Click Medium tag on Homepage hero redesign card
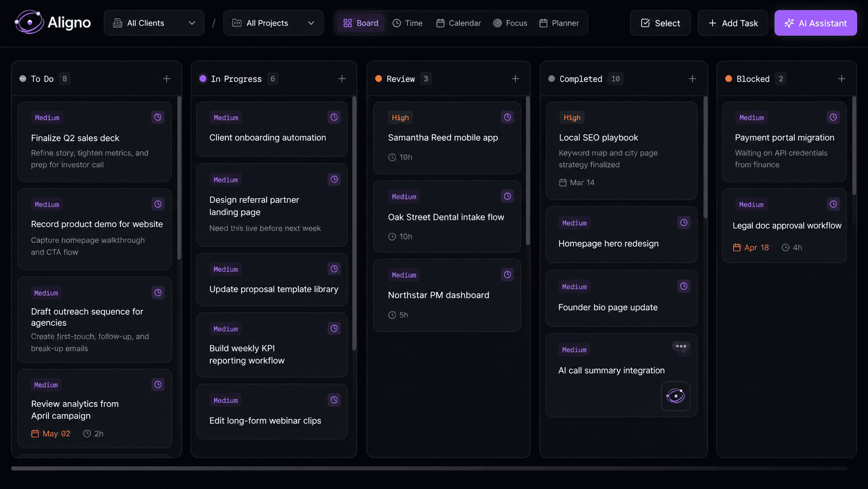868x489 pixels. click(574, 223)
